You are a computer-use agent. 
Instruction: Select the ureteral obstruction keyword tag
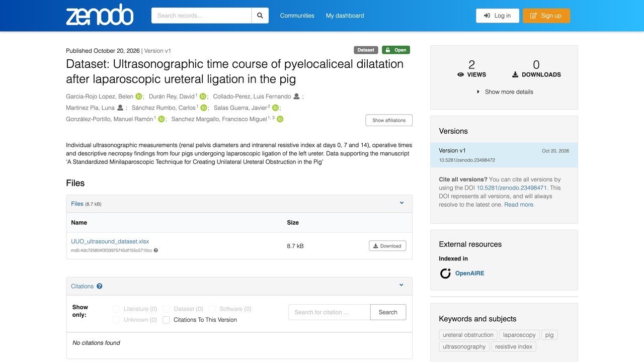point(468,335)
